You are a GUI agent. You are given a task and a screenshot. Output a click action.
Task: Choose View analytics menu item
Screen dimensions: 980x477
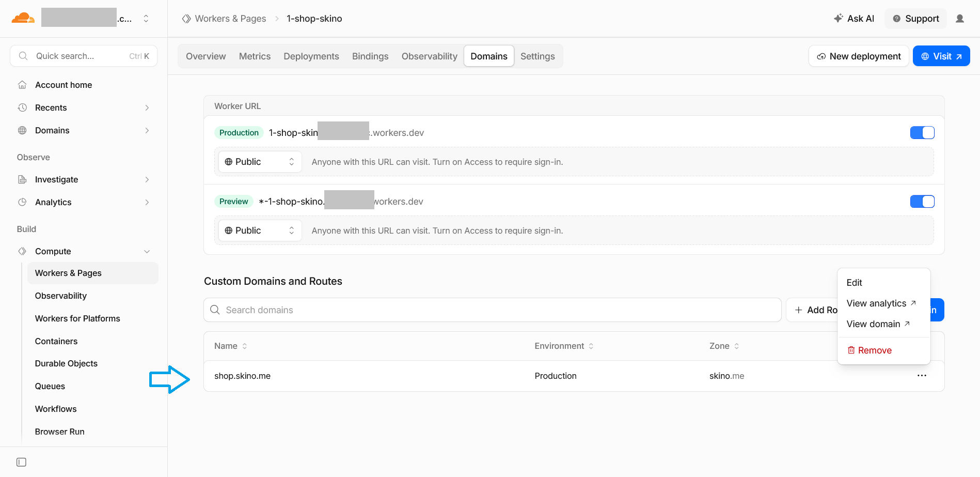pyautogui.click(x=884, y=303)
